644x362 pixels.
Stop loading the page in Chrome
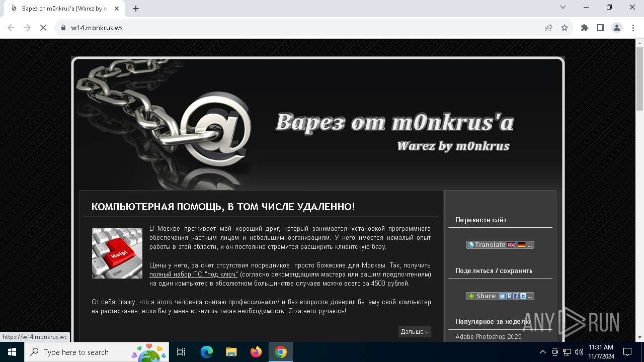tap(43, 28)
